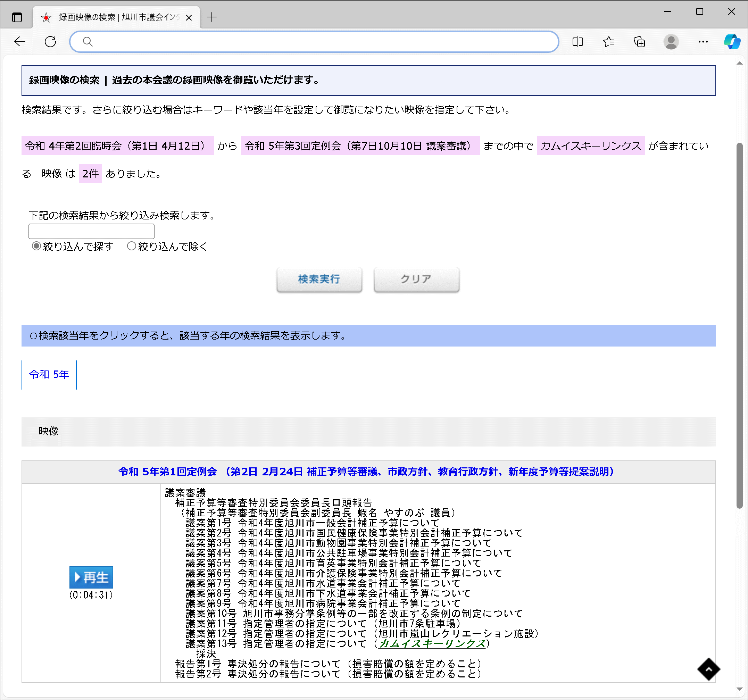The width and height of the screenshot is (748, 700).
Task: Click the 議案第10号 agenda line
Action: 354,614
